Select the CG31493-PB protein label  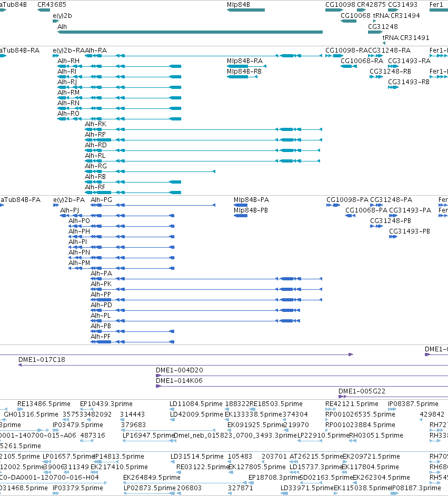coord(410,231)
